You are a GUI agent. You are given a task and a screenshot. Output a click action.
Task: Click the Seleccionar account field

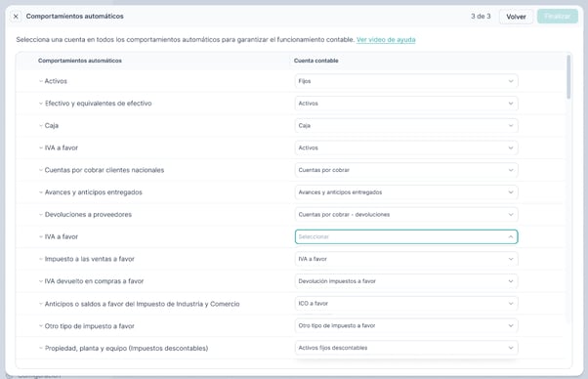click(x=406, y=237)
